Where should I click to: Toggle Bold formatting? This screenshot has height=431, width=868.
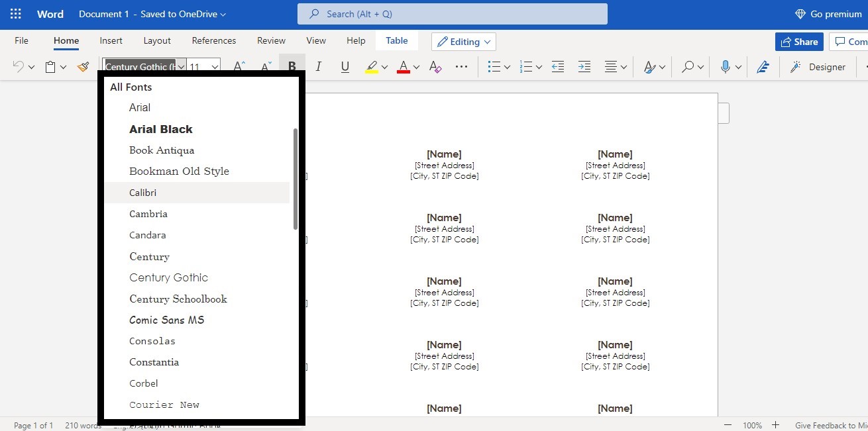pyautogui.click(x=292, y=67)
